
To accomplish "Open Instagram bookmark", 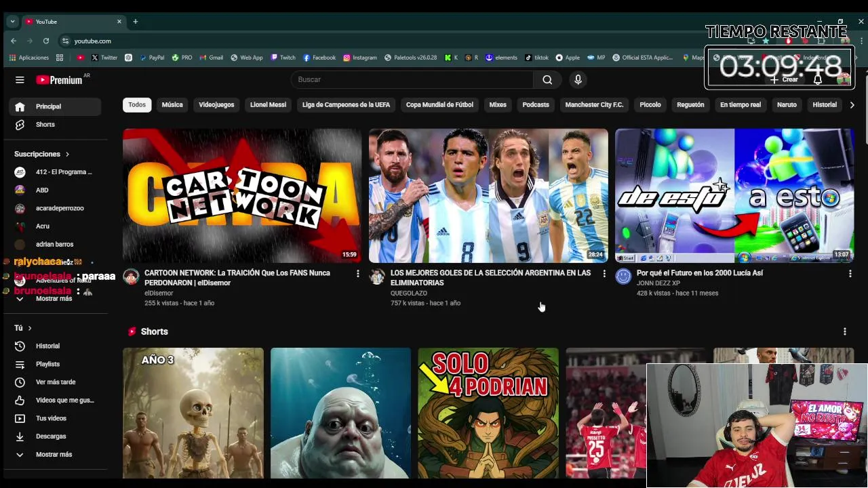I will coord(360,58).
